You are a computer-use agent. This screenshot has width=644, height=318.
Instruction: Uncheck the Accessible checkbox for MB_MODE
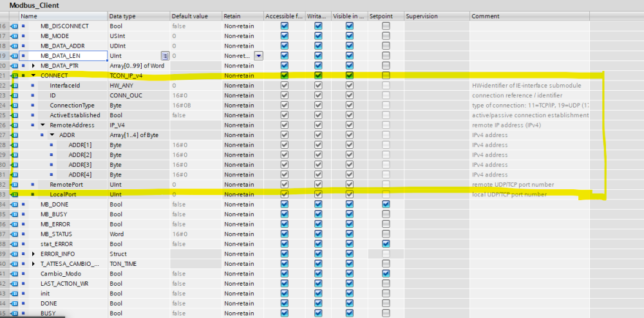[x=285, y=36]
